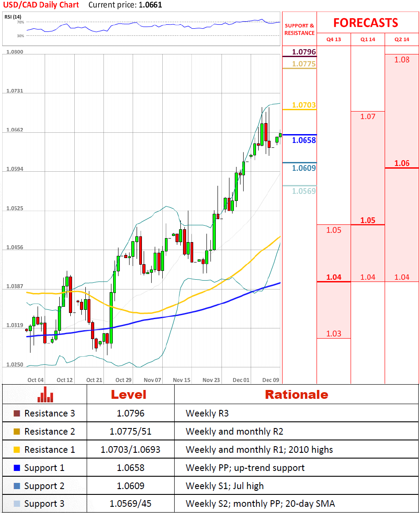
Task: Select the Q1 14 forecast column header
Action: click(368, 39)
